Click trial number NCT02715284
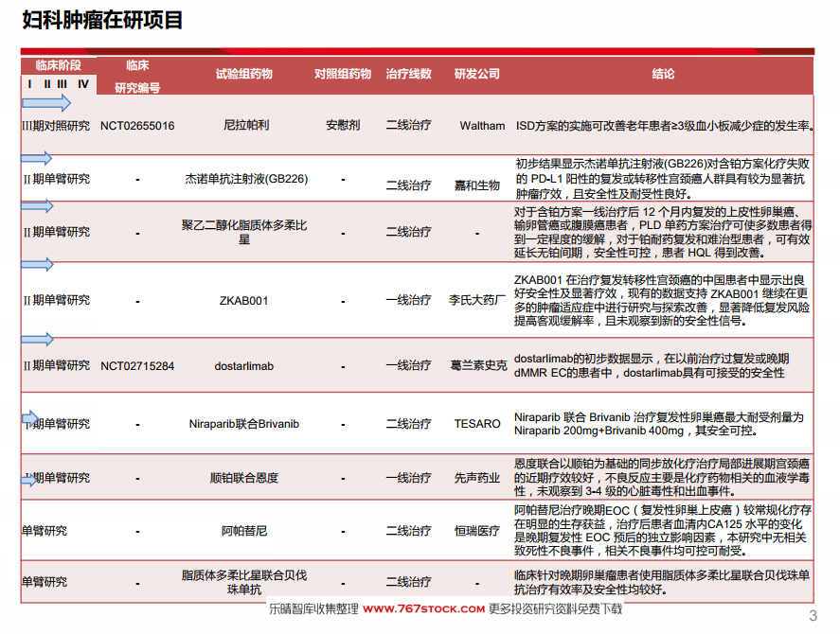840x634 pixels. coord(137,366)
